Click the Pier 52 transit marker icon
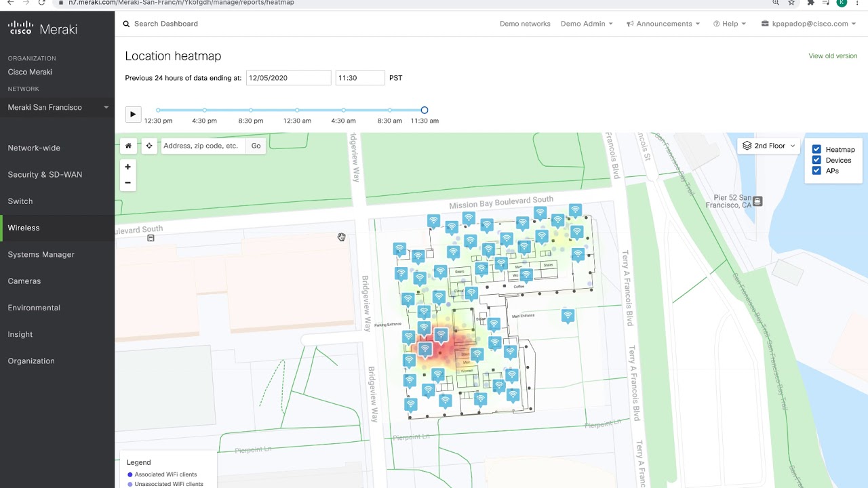 757,201
